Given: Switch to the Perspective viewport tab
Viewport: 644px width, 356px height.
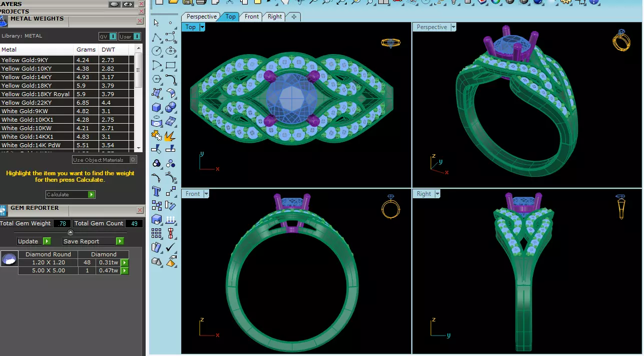Looking at the screenshot, I should pyautogui.click(x=201, y=17).
